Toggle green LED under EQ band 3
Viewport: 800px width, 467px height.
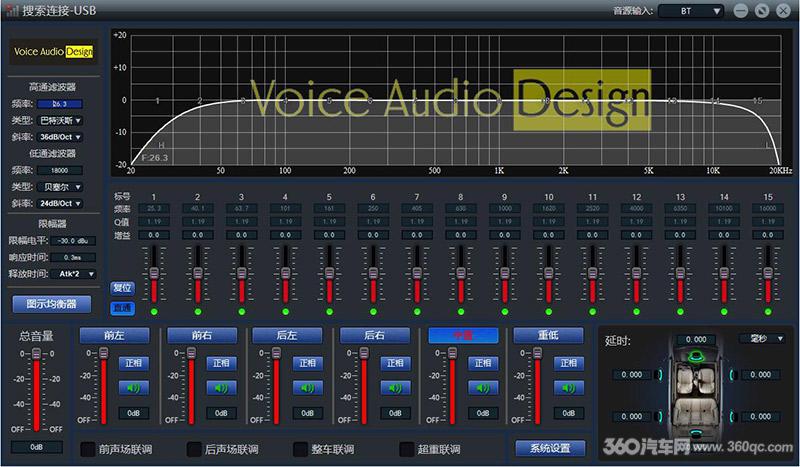[x=242, y=311]
